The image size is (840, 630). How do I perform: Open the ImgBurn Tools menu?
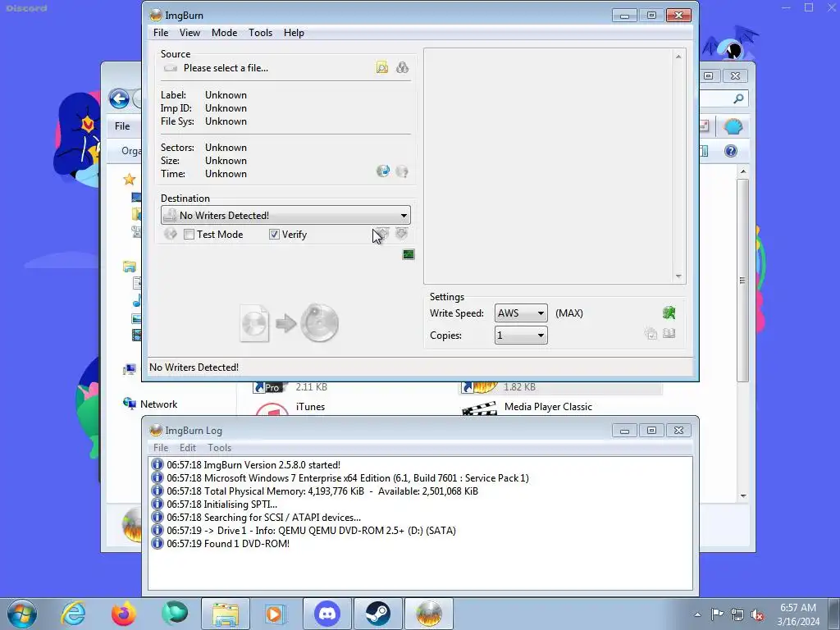point(260,33)
